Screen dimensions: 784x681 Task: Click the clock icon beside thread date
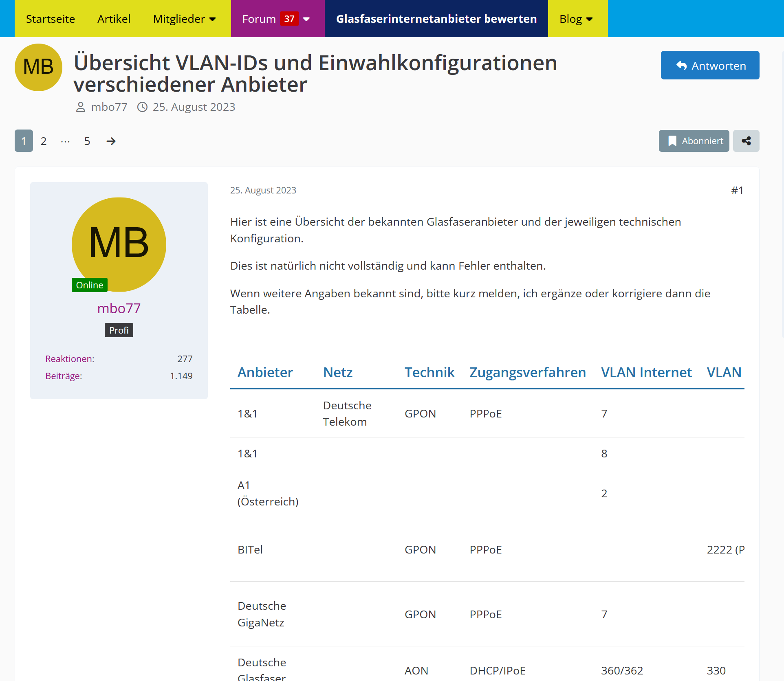(142, 107)
